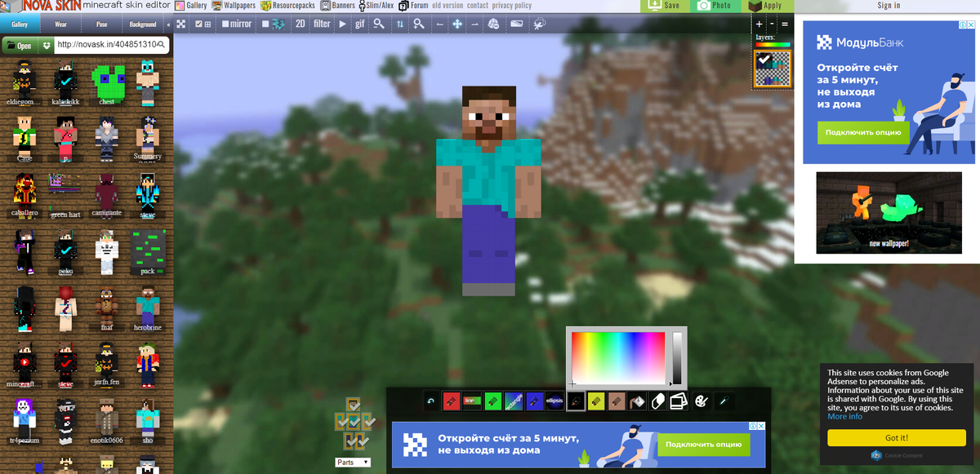The width and height of the screenshot is (980, 474).
Task: Select the green pencil tool
Action: (492, 401)
